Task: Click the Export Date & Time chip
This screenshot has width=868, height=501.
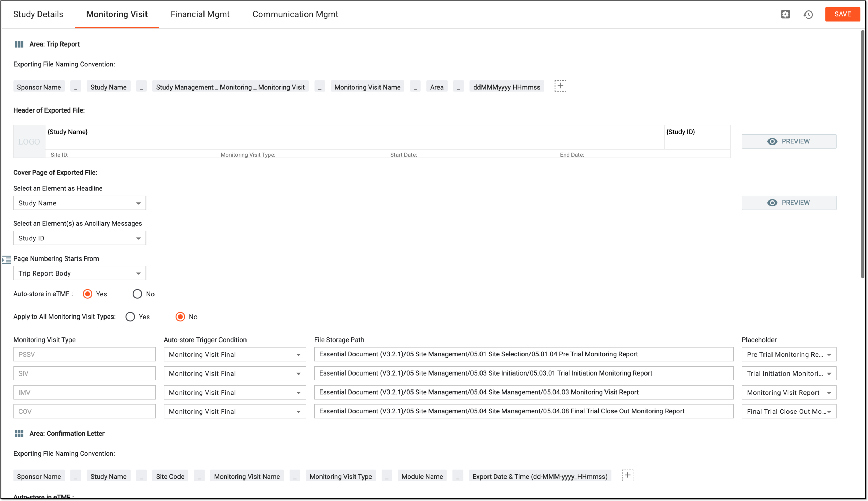Action: coord(540,476)
